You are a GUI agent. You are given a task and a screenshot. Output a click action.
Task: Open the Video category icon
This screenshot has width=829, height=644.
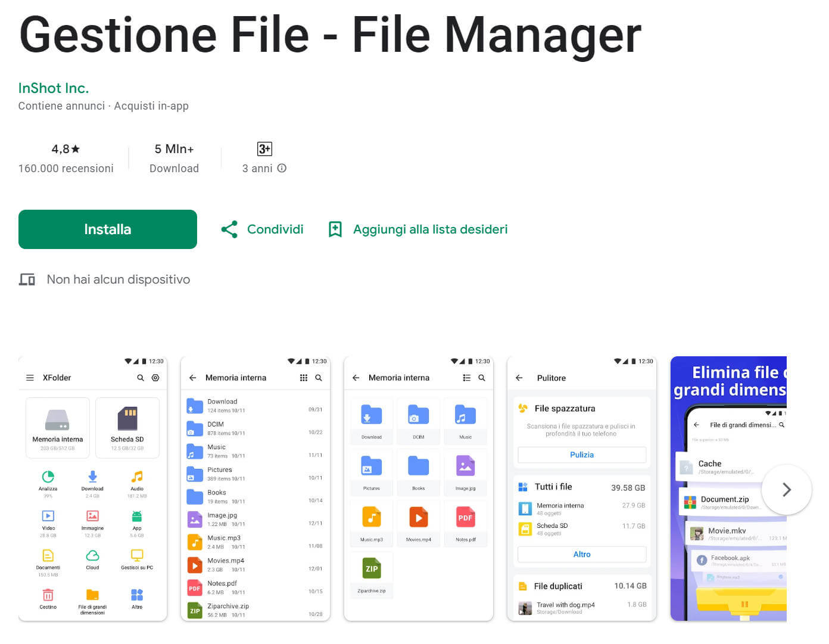click(48, 517)
